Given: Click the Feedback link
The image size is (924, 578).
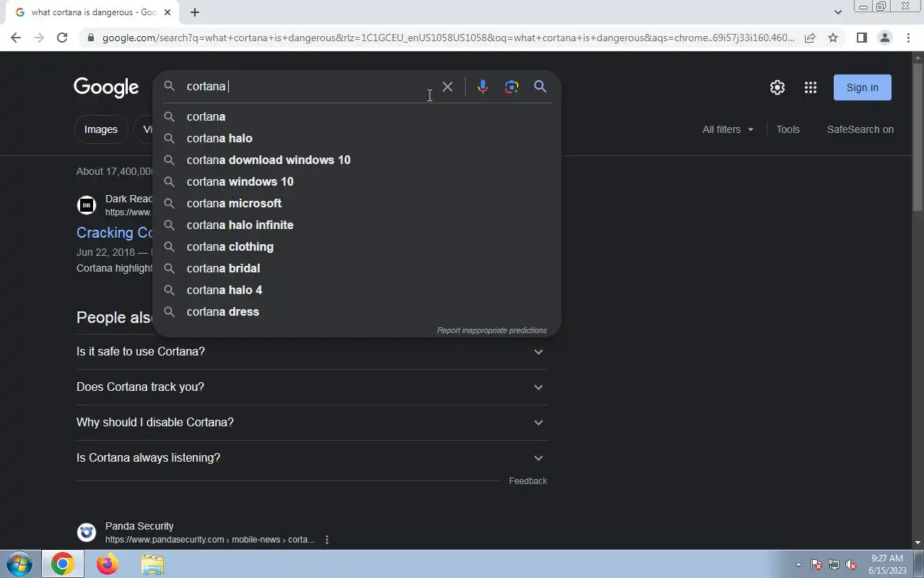Looking at the screenshot, I should tap(528, 481).
